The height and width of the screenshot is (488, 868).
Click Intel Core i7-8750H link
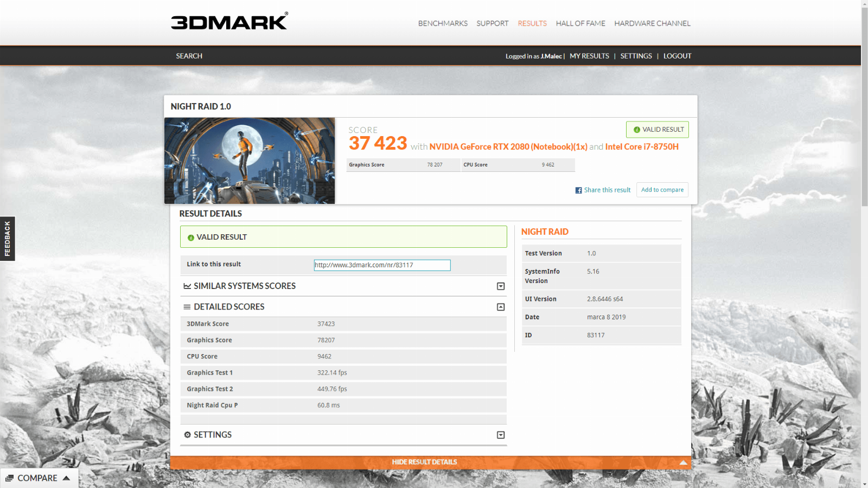point(642,147)
